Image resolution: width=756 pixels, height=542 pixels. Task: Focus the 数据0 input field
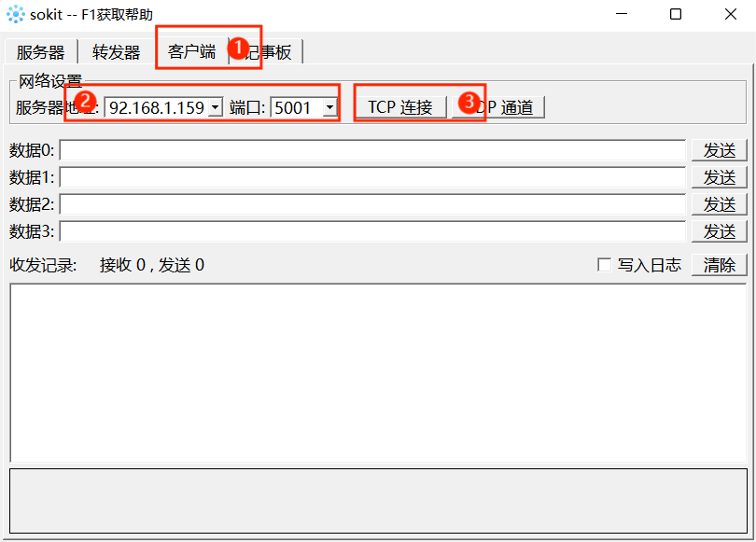(x=372, y=150)
